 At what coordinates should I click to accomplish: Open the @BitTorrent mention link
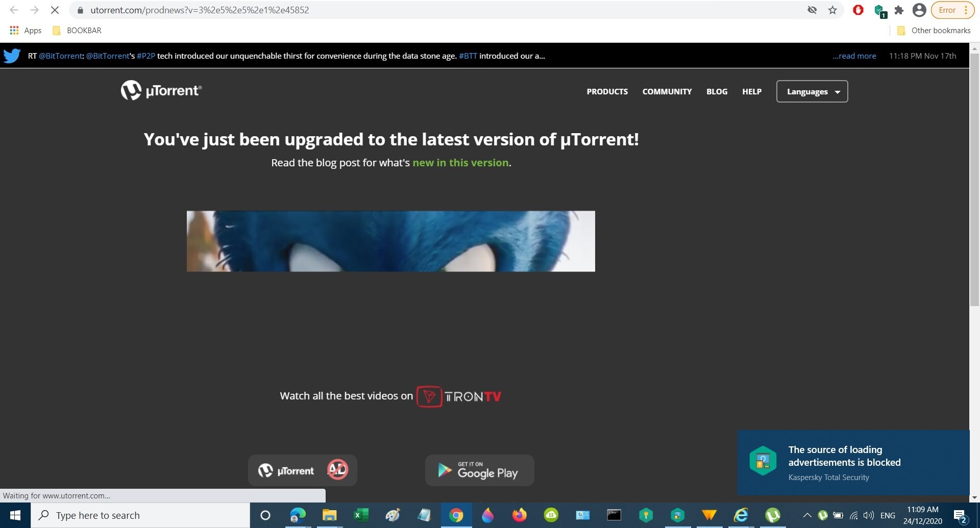(60, 56)
